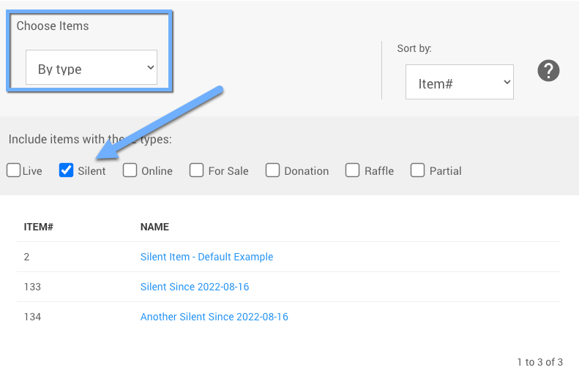579x392 pixels.
Task: Select the Partial item type checkbox
Action: pos(417,170)
